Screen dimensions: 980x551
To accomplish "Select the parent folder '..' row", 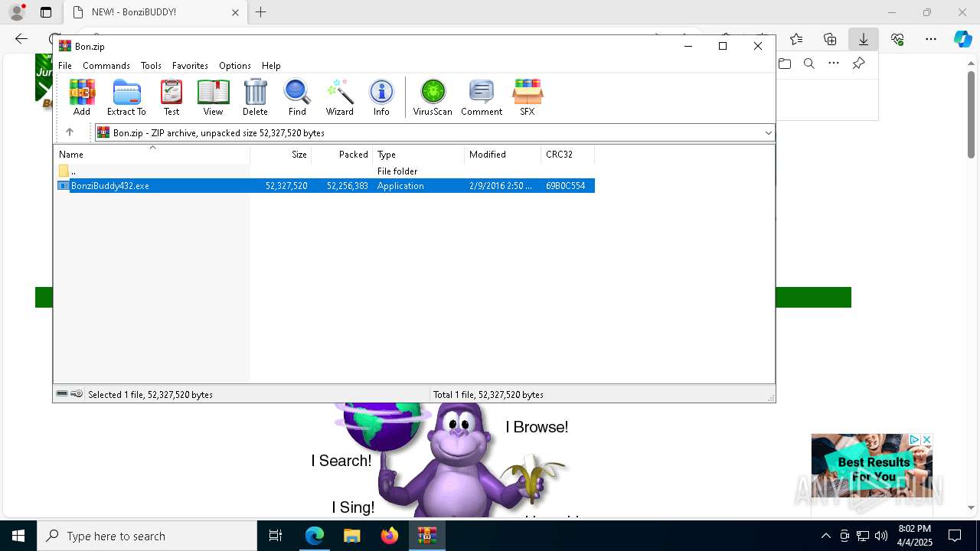I will click(x=325, y=171).
